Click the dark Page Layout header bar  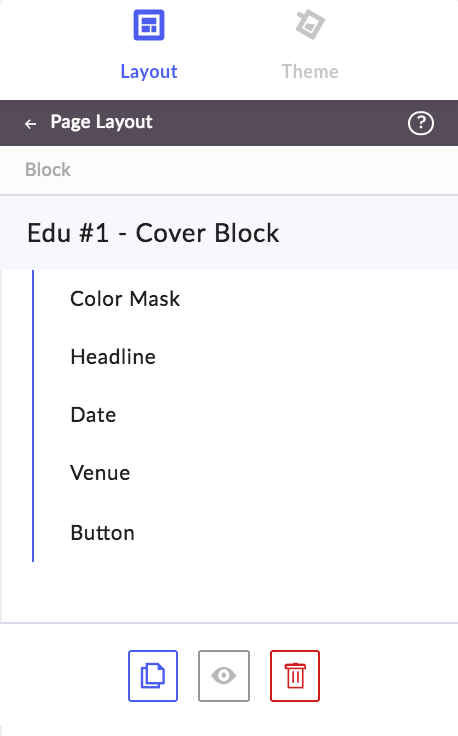(229, 123)
